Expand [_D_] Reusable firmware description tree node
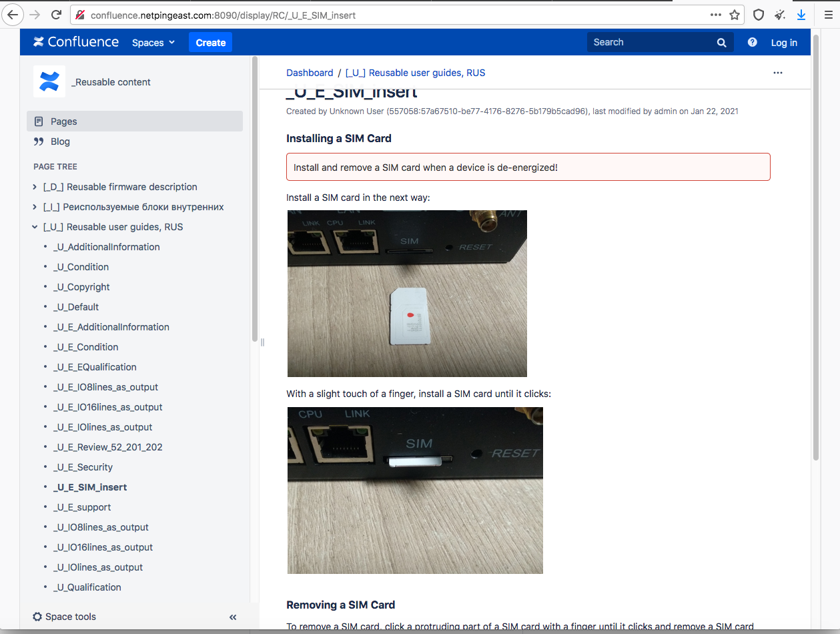This screenshot has height=634, width=840. [x=35, y=187]
